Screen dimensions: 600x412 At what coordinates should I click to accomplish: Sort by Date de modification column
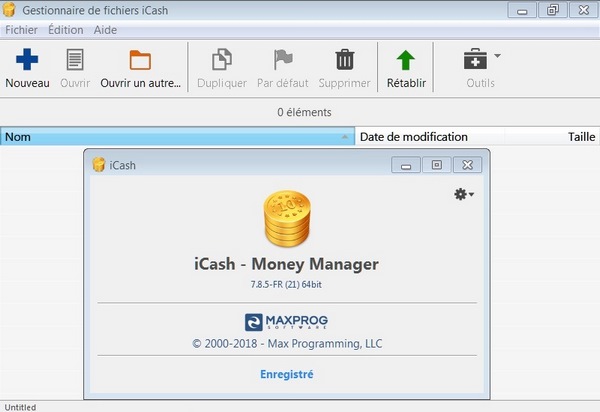[430, 137]
